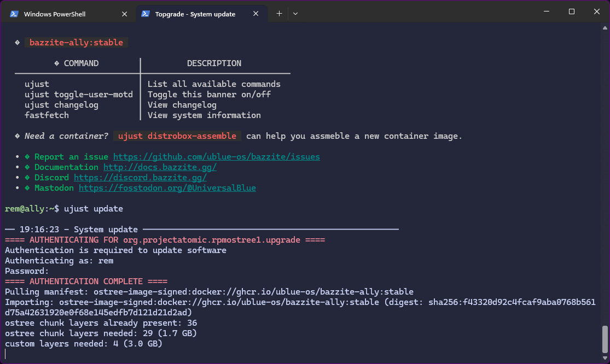Open the bazzite GitHub issues link
The width and height of the screenshot is (610, 364).
(x=216, y=157)
